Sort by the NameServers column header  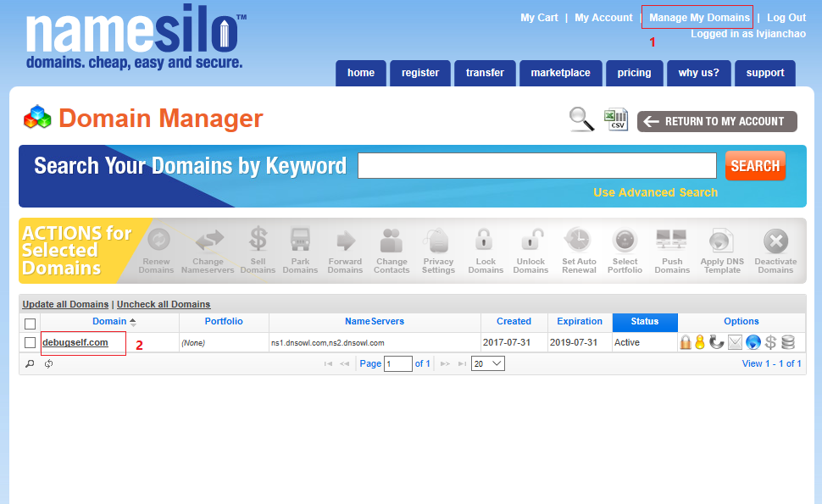375,321
